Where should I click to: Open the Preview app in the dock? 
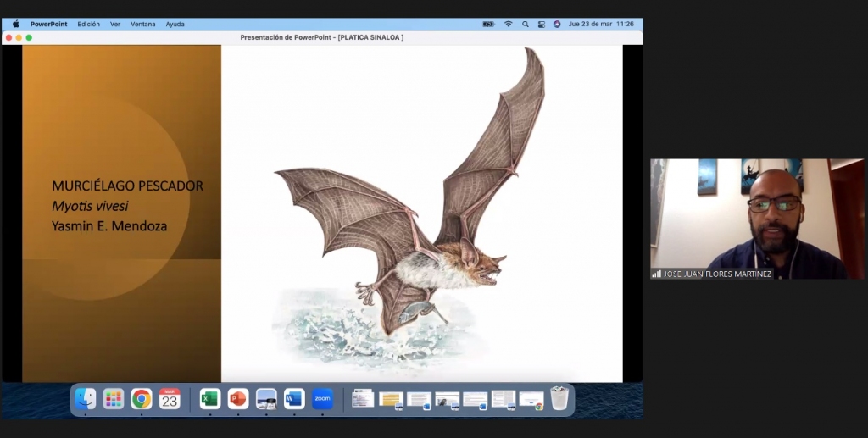266,399
